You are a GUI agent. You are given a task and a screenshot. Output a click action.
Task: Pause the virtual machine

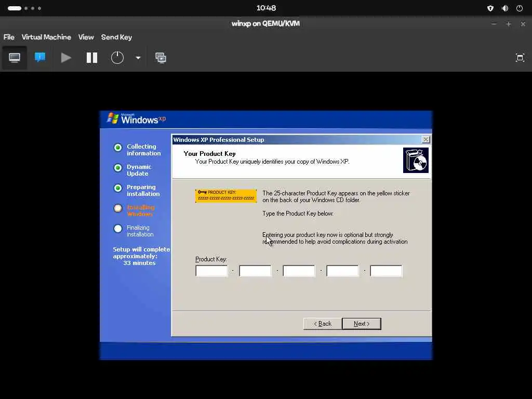(x=91, y=58)
